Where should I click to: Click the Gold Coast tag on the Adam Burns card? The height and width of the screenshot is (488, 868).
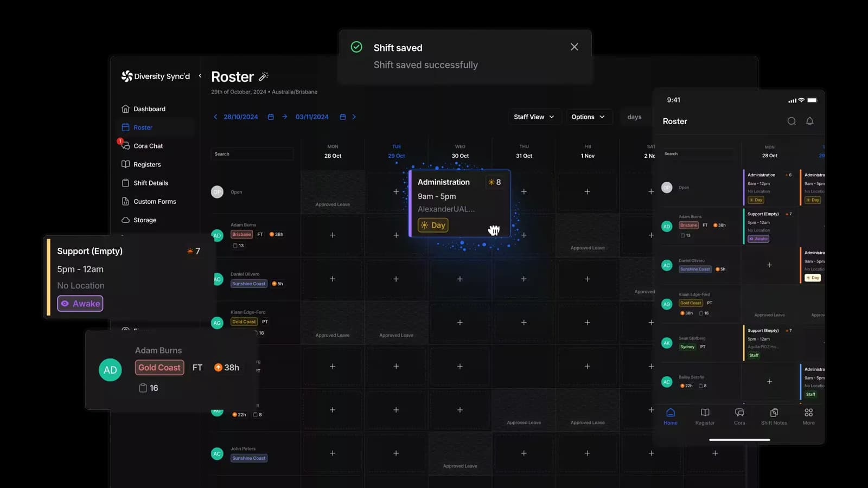(159, 368)
